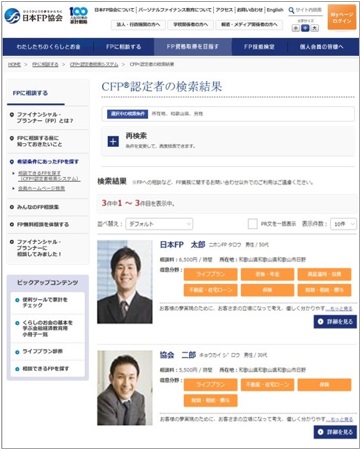Click the 100 anniversary logo icon
The image size is (362, 451).
(x=79, y=15)
